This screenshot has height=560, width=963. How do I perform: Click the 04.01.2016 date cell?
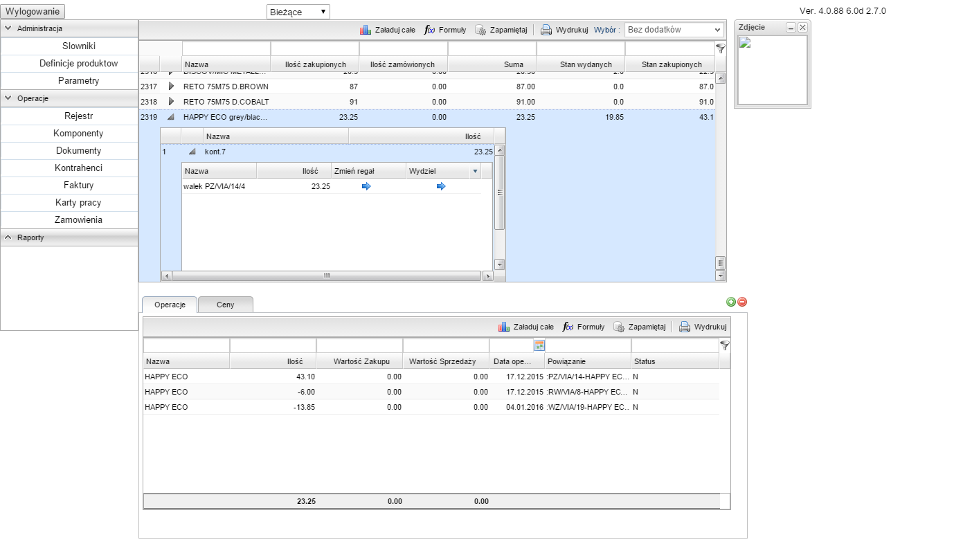(x=517, y=407)
